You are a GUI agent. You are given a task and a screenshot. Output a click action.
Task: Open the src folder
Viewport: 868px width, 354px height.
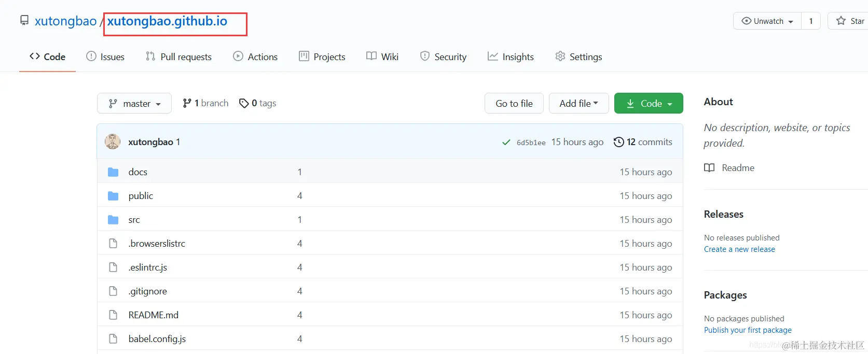134,219
